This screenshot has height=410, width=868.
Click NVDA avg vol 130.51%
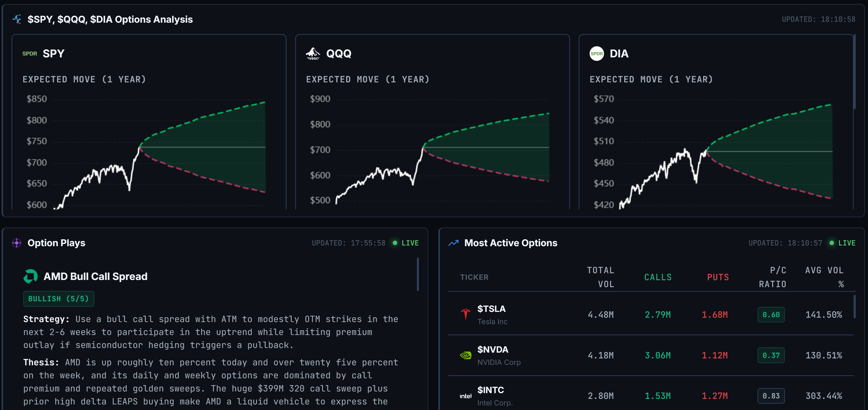tap(824, 355)
